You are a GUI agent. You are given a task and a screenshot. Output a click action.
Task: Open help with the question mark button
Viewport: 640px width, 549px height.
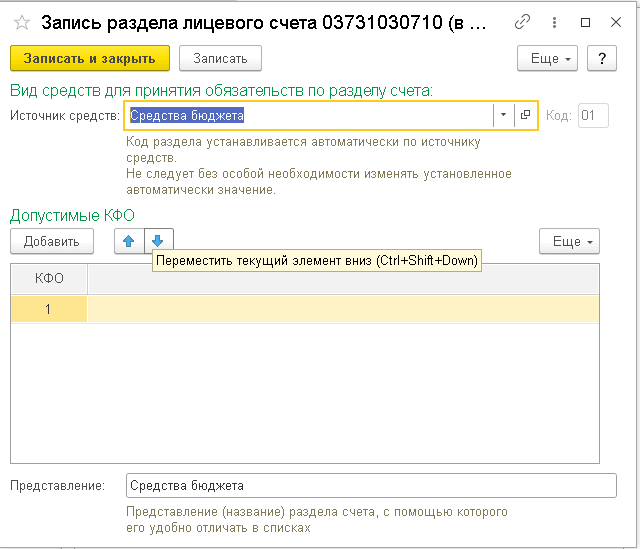(601, 59)
